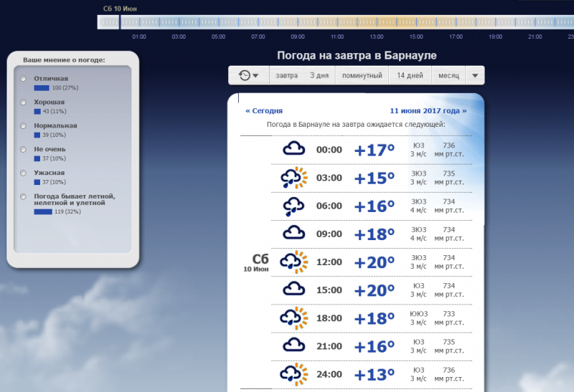Select the 'Отличная' weather opinion
Image resolution: width=574 pixels, height=392 pixels.
tap(24, 79)
